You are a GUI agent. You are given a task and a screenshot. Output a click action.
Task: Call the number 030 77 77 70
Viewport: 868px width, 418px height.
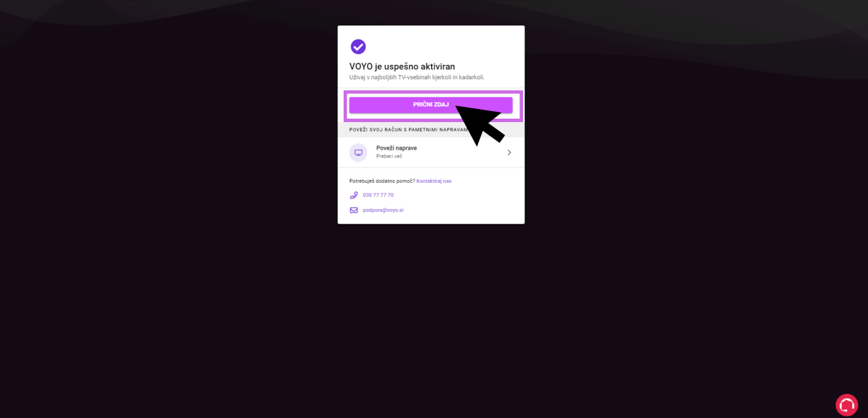tap(378, 195)
